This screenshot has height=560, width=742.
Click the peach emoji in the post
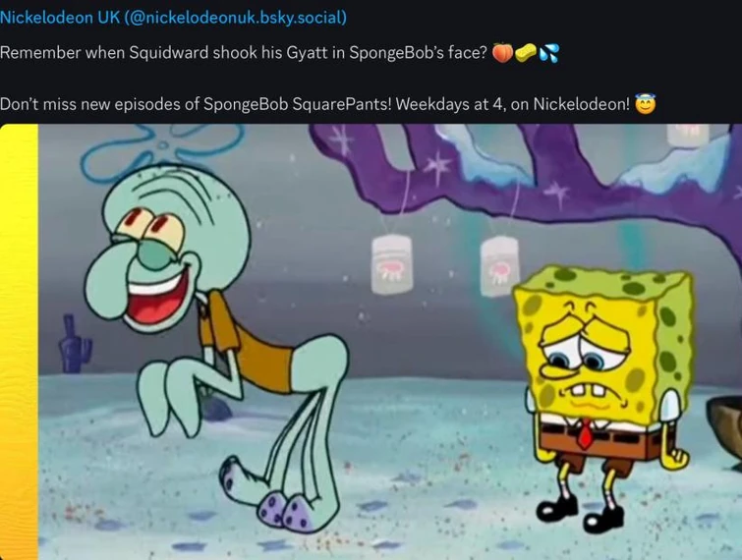502,52
